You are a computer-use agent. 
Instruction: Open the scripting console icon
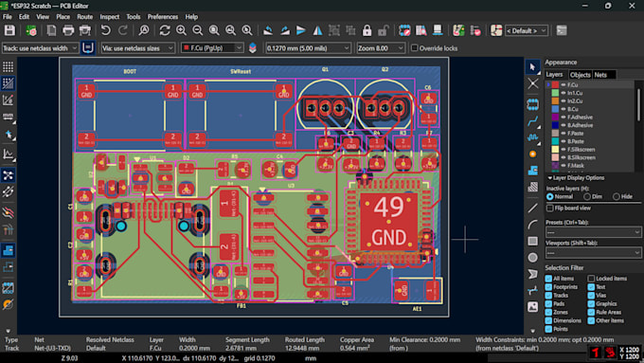pos(562,30)
